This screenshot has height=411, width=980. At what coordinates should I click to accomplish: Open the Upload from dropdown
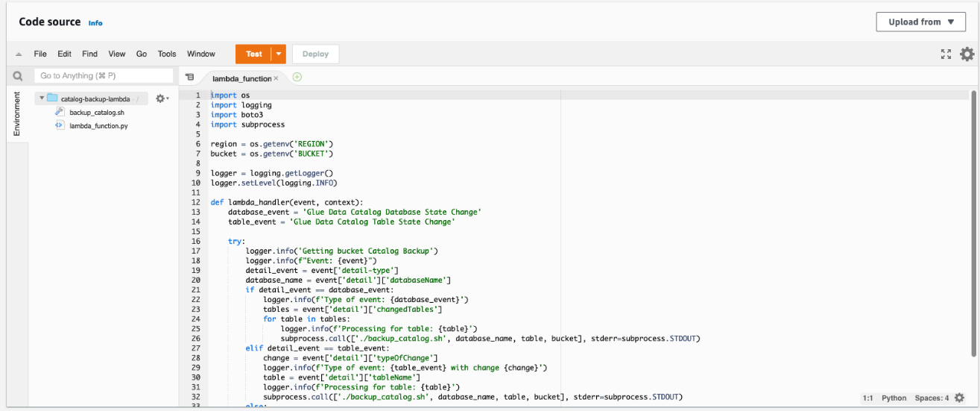coord(920,22)
